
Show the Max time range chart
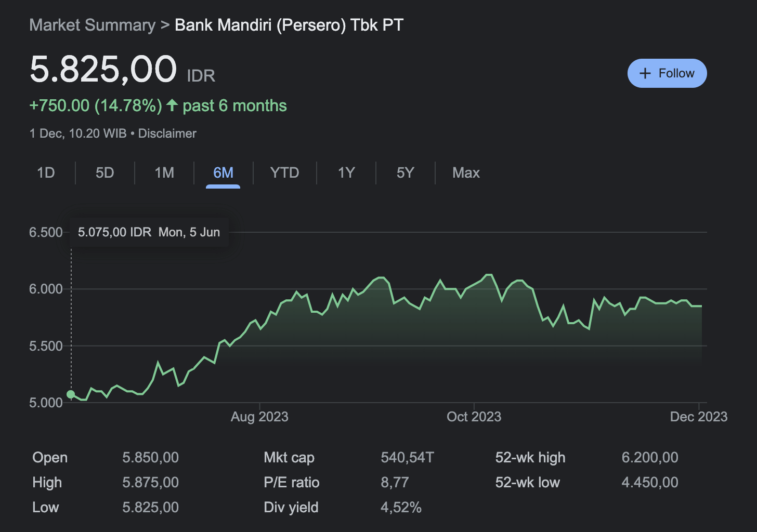click(x=466, y=172)
